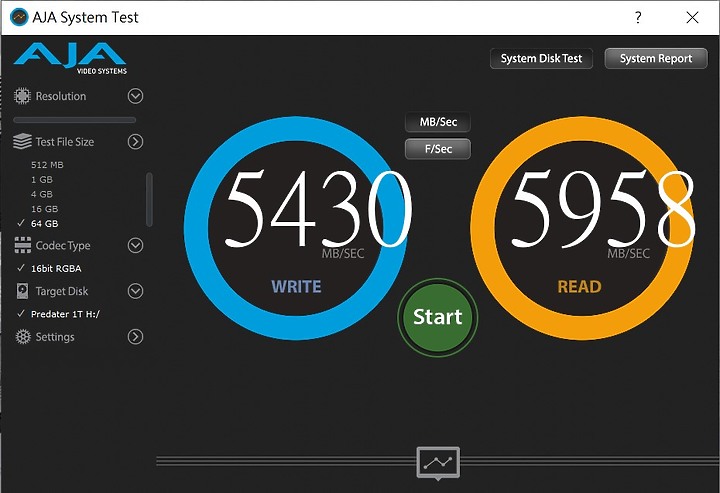The image size is (720, 493).
Task: Collapse the Test File Size arrow
Action: (x=135, y=142)
